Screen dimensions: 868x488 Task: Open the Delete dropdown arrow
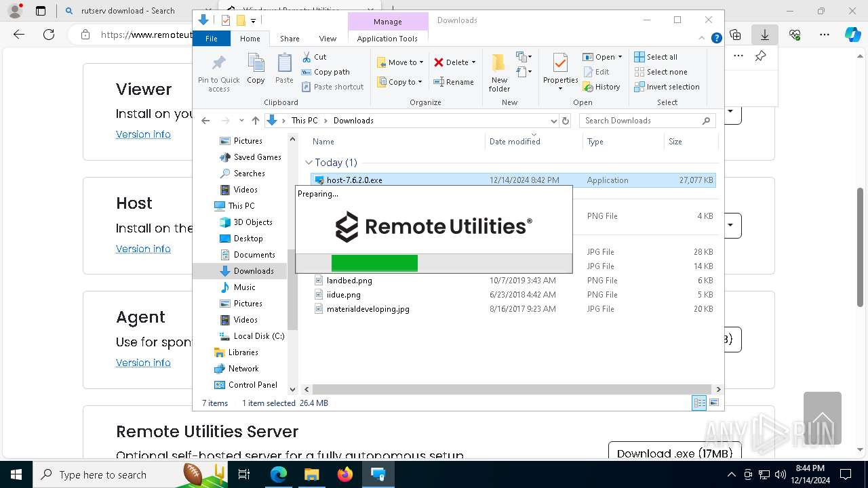[473, 62]
